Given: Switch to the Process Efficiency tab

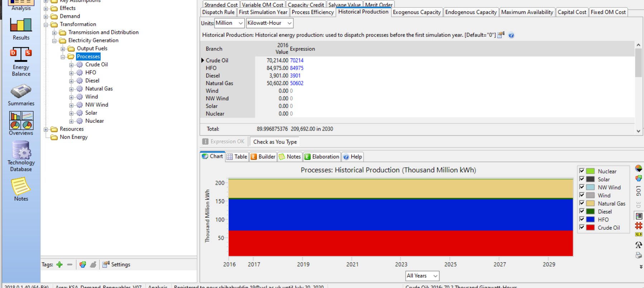Looking at the screenshot, I should [x=312, y=12].
